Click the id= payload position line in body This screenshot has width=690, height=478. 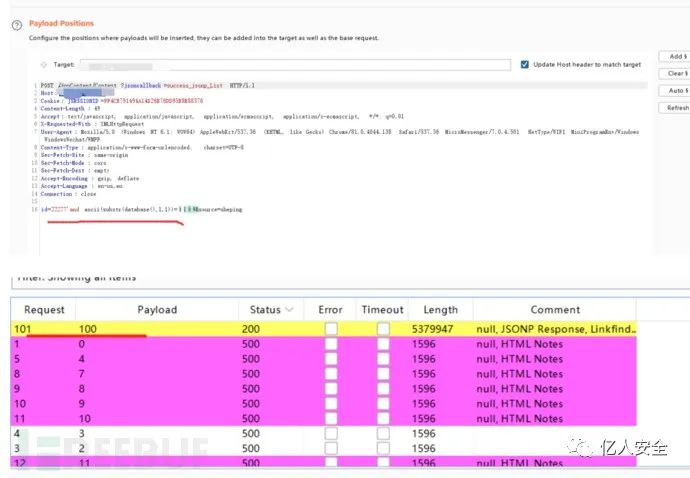[x=141, y=210]
